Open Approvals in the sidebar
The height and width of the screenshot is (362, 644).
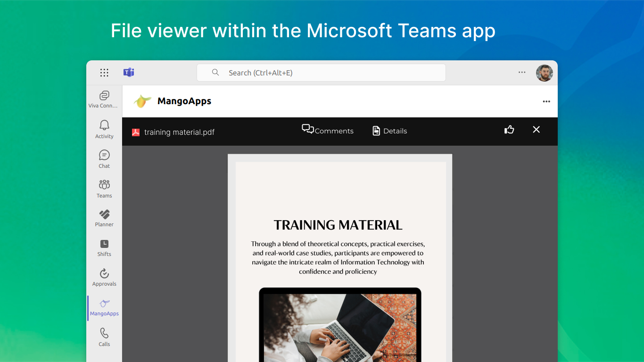coord(104,278)
